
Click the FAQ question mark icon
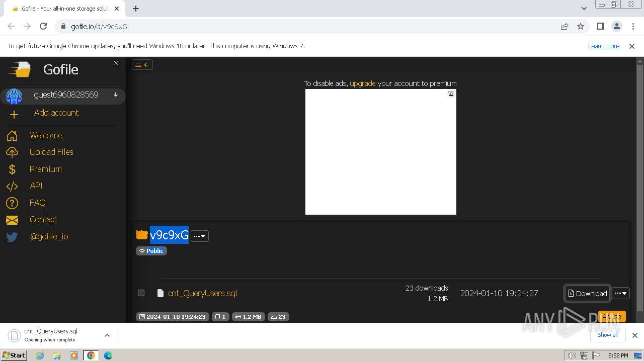[x=12, y=203]
